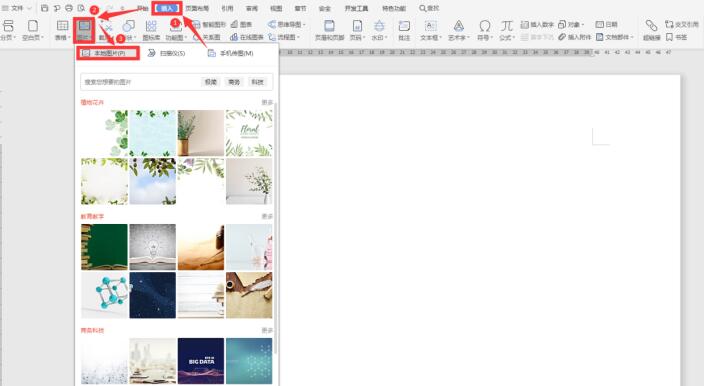Insert a symbol with the Omega icon
This screenshot has height=386, width=705.
(x=485, y=26)
